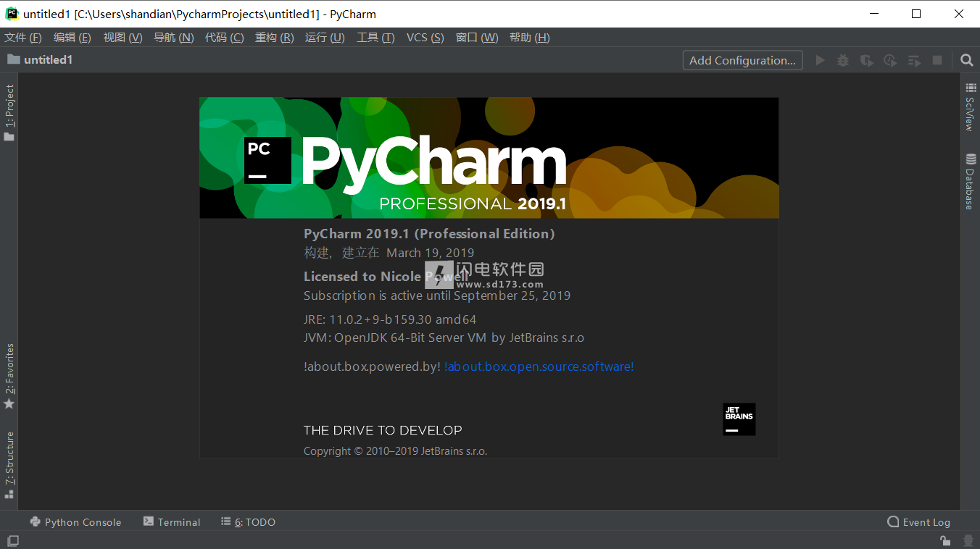Click the 'March 19, 2019' build date line
Image resolution: width=980 pixels, height=549 pixels.
pyautogui.click(x=389, y=253)
